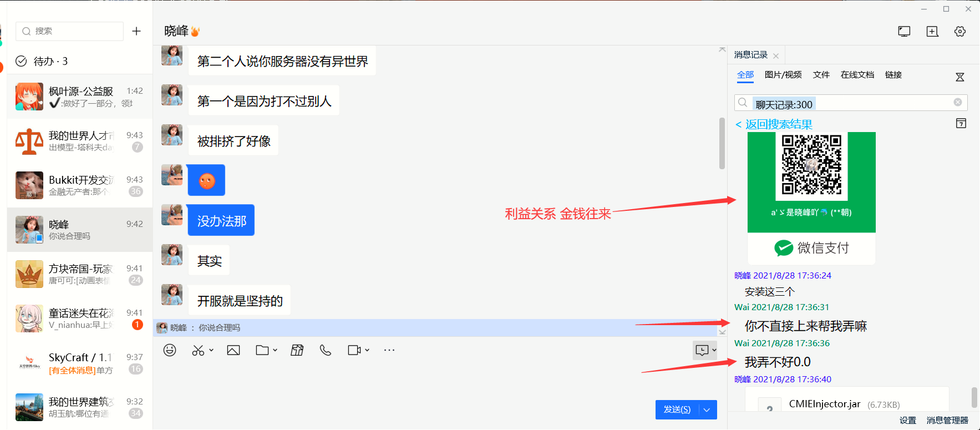Open the send button options dropdown
980x430 pixels.
click(x=707, y=409)
